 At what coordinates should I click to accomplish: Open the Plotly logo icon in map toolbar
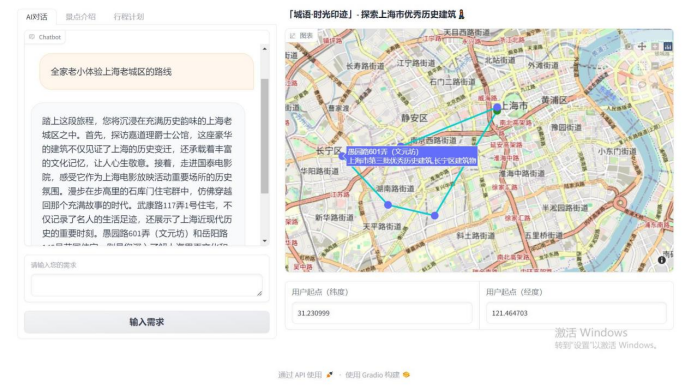[668, 46]
